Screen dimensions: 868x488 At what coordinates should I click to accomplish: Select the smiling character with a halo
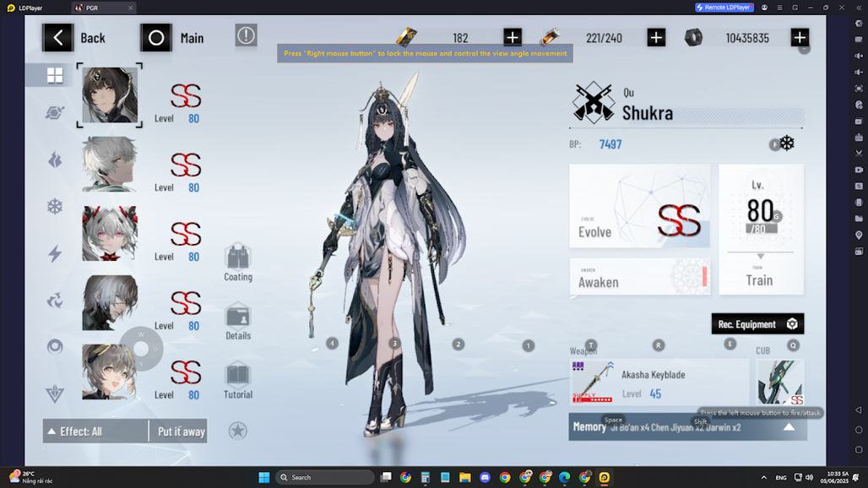pyautogui.click(x=110, y=371)
